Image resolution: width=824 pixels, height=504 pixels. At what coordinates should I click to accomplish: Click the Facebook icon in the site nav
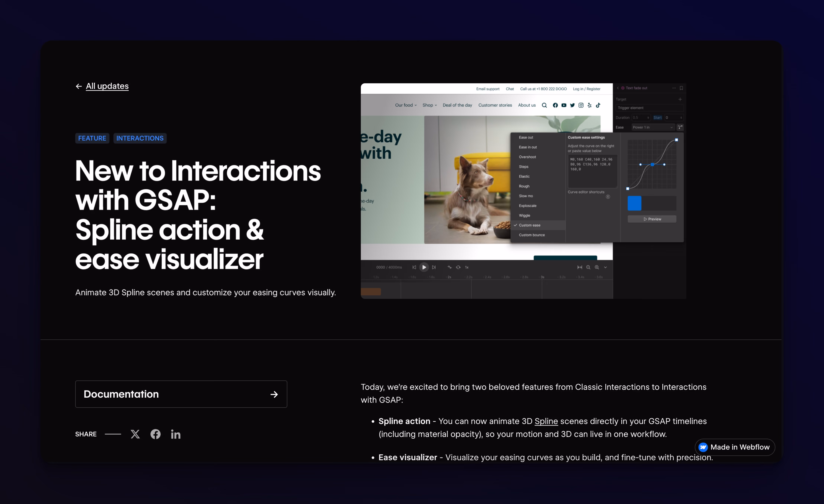(555, 105)
